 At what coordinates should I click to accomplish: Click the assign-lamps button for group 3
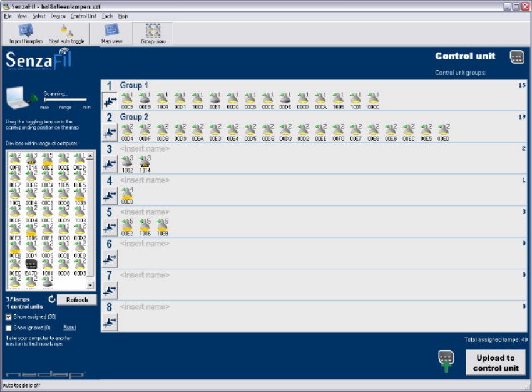click(x=110, y=164)
